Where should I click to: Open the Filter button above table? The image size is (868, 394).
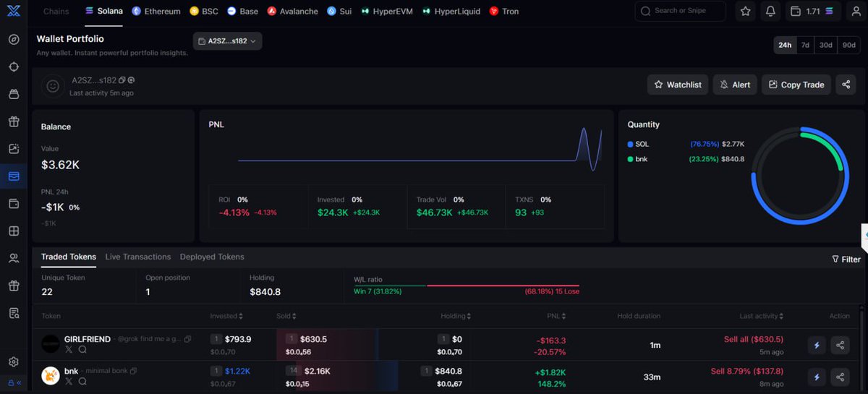[846, 259]
